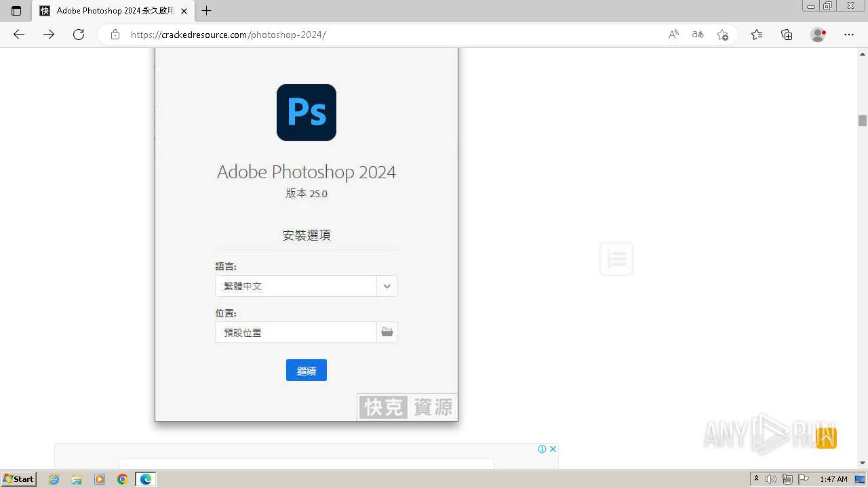Refresh the current page
The height and width of the screenshot is (488, 868).
[x=79, y=35]
